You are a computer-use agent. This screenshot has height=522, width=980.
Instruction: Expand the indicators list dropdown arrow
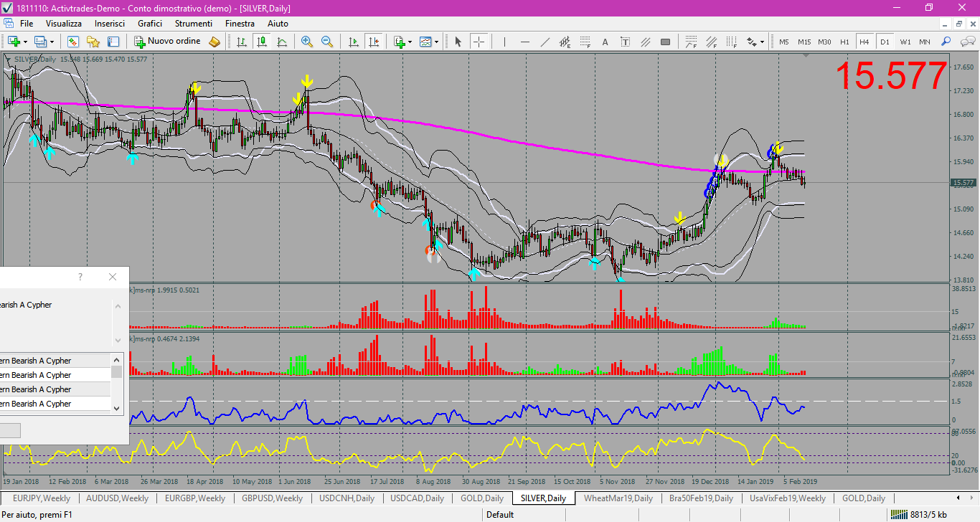pos(410,42)
